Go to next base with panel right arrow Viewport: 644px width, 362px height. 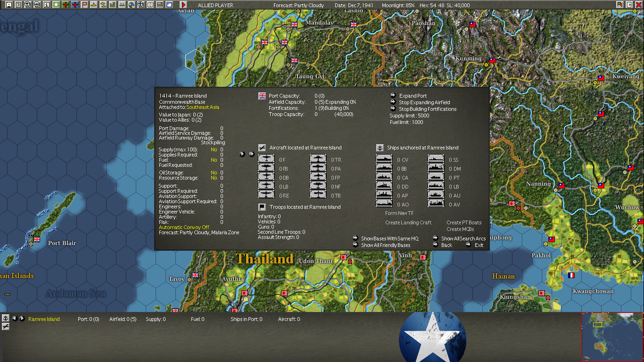[251, 154]
